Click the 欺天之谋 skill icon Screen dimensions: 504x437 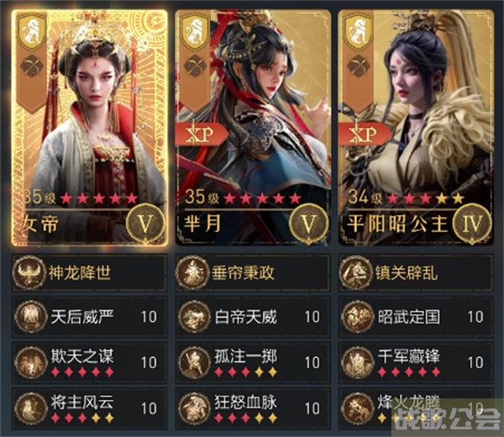[31, 363]
